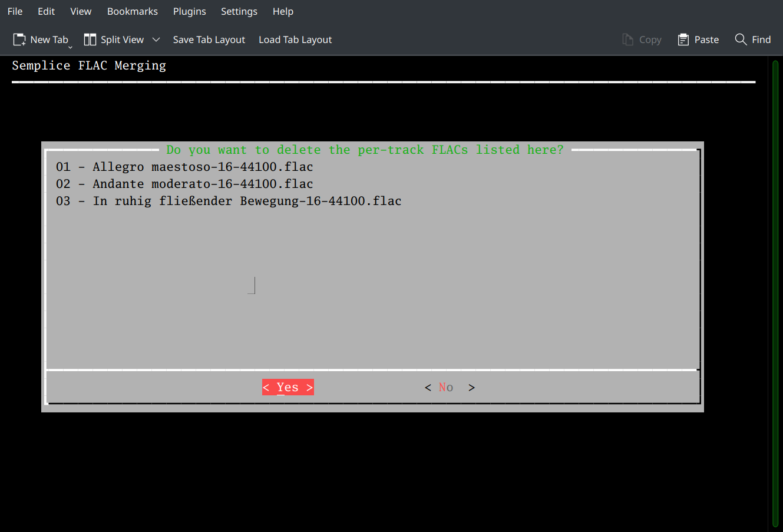Click the Copy icon in the toolbar
Image resolution: width=783 pixels, height=532 pixels.
click(627, 39)
